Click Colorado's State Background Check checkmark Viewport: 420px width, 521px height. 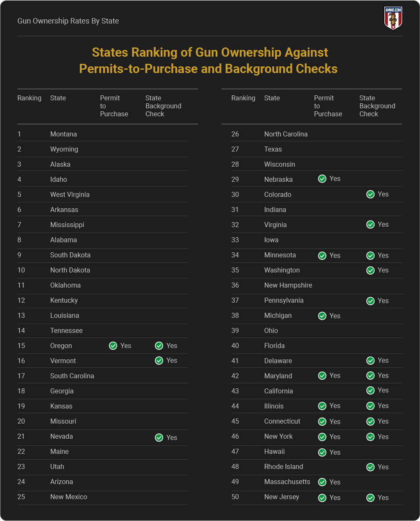point(370,194)
